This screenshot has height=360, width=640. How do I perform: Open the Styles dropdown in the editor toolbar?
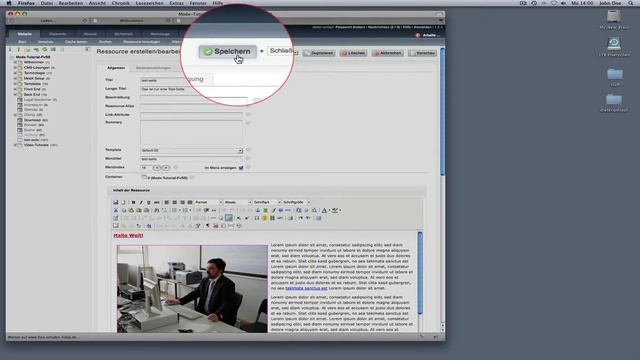click(238, 202)
